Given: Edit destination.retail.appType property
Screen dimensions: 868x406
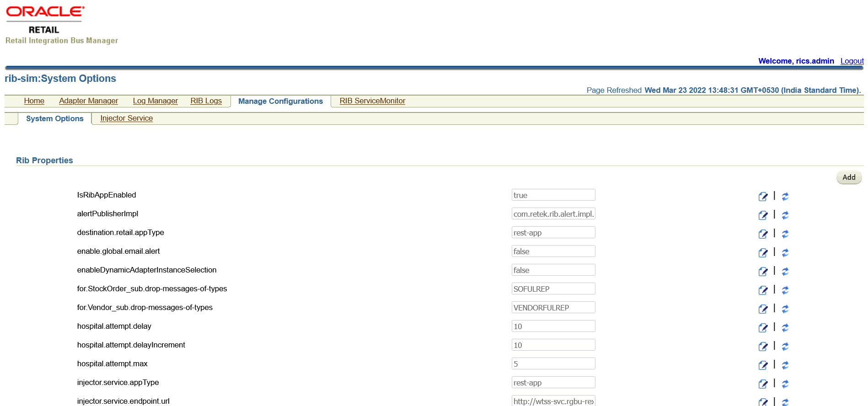Looking at the screenshot, I should [763, 234].
